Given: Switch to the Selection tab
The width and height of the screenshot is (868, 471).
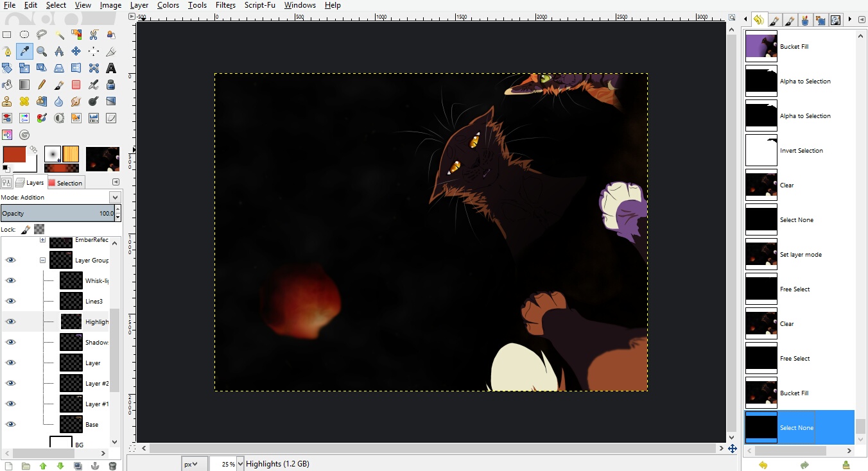Looking at the screenshot, I should (x=65, y=183).
